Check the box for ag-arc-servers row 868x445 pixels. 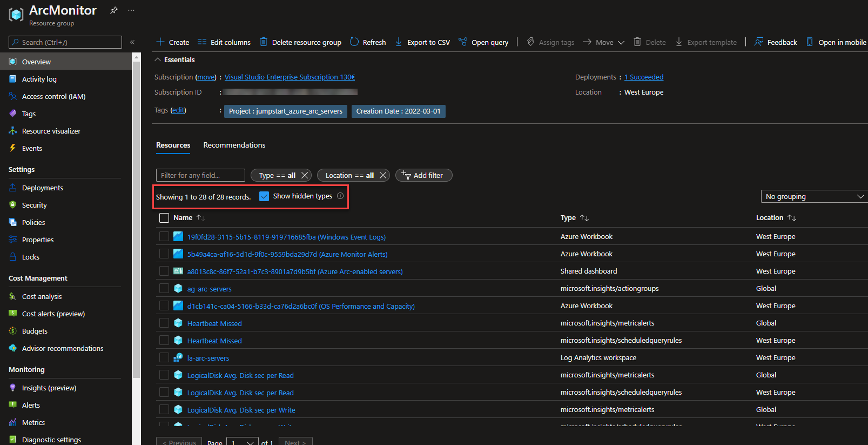[x=165, y=289]
